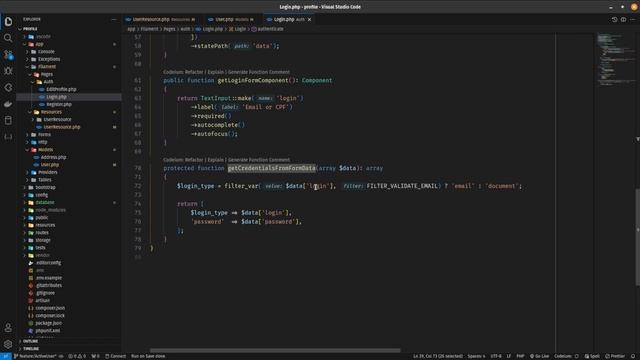Open the Remote Explorer activity icon

click(8, 87)
